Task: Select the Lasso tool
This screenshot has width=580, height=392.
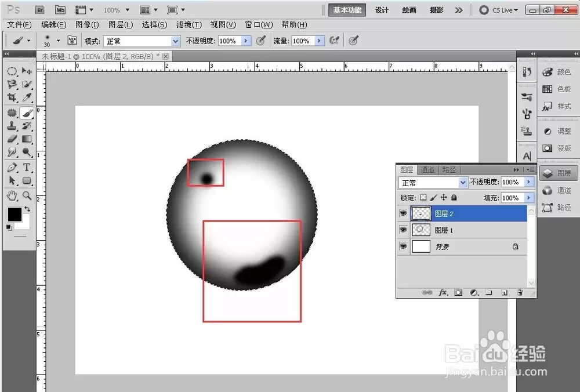Action: pyautogui.click(x=12, y=84)
